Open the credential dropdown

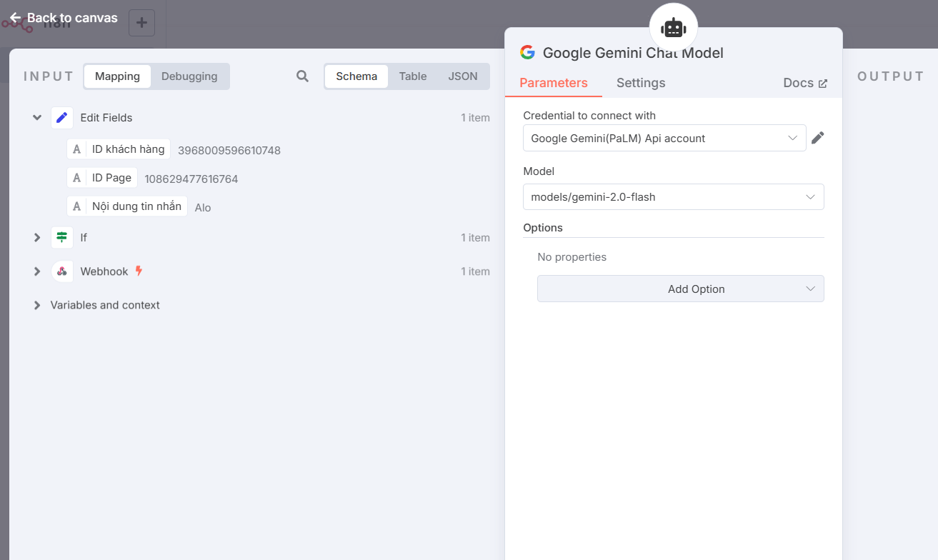point(664,138)
